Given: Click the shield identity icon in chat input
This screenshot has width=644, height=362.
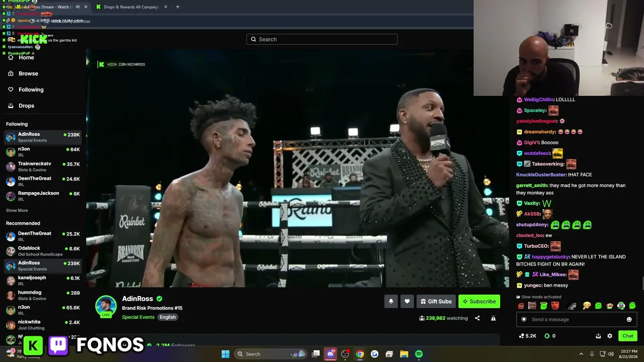Looking at the screenshot, I should click(x=524, y=319).
